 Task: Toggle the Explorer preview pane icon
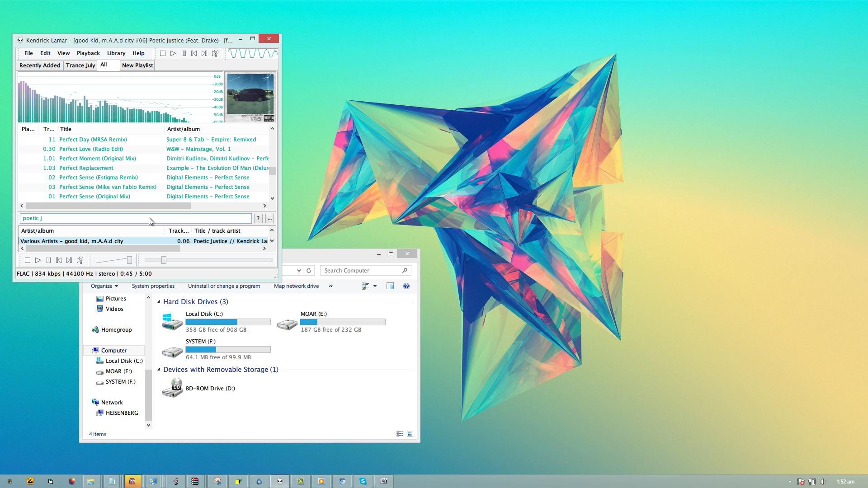(390, 286)
